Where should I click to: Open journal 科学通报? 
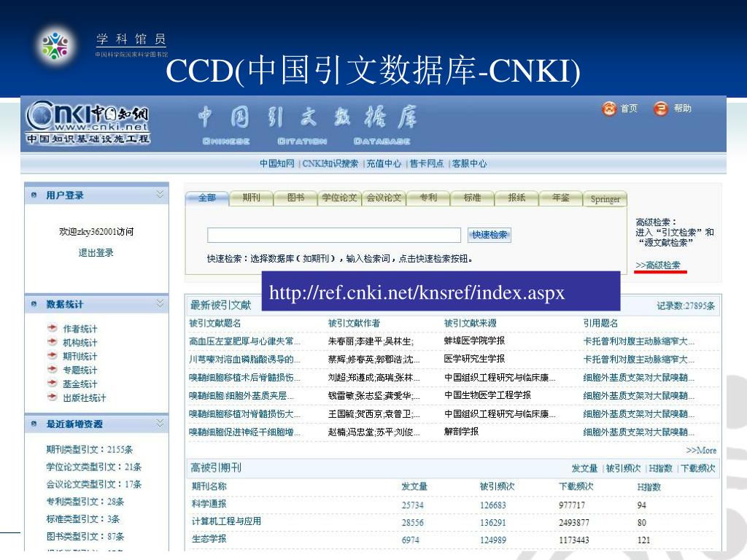coord(209,503)
